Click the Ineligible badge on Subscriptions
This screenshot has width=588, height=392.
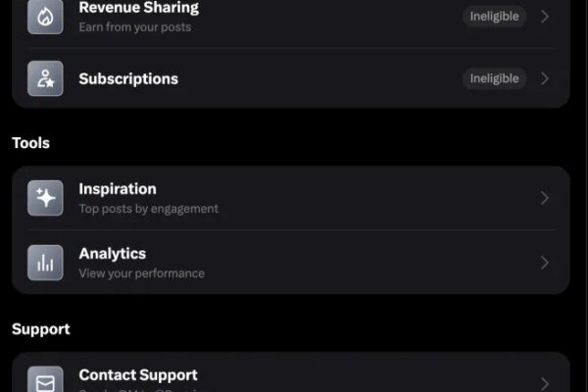[x=494, y=78]
